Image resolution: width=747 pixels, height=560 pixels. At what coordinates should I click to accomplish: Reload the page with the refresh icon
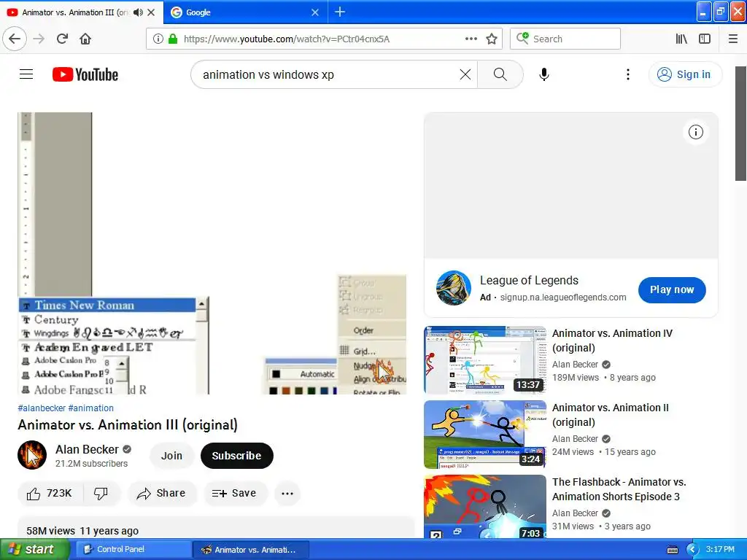click(62, 39)
